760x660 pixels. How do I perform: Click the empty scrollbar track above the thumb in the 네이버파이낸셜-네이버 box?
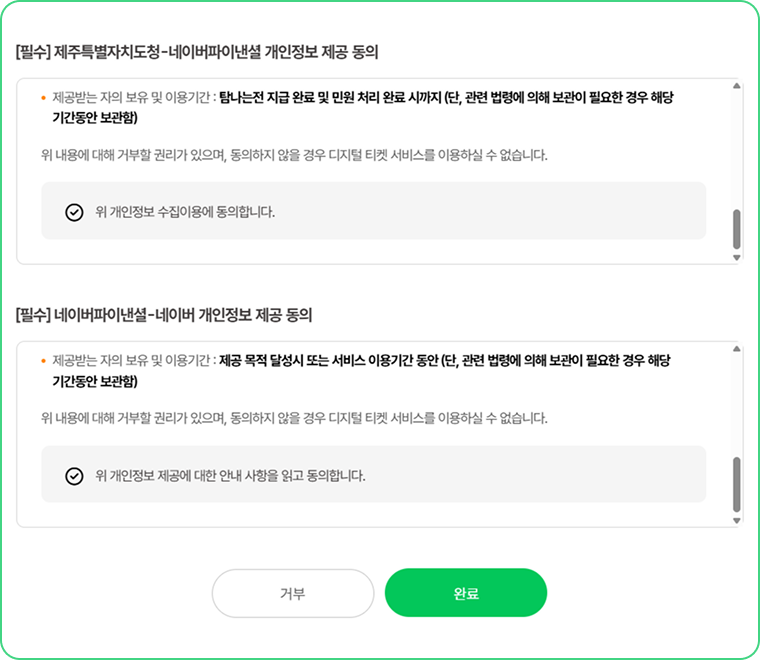(736, 405)
